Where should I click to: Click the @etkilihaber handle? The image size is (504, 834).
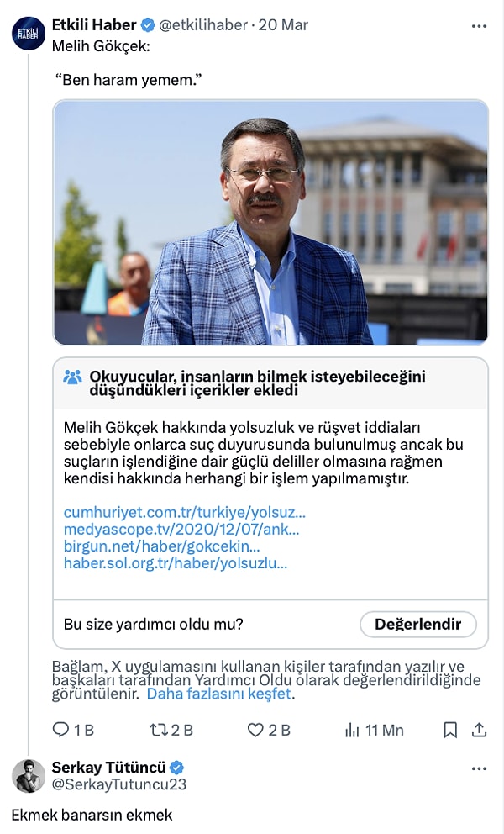pyautogui.click(x=203, y=25)
